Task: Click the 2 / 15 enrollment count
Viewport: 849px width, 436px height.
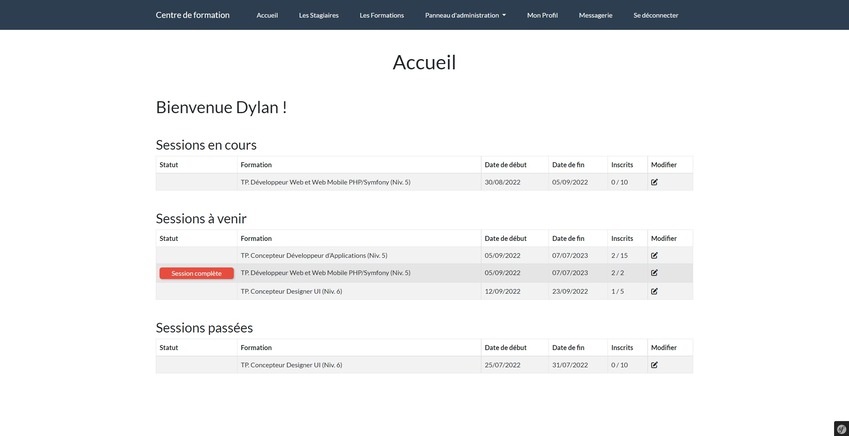Action: 620,256
